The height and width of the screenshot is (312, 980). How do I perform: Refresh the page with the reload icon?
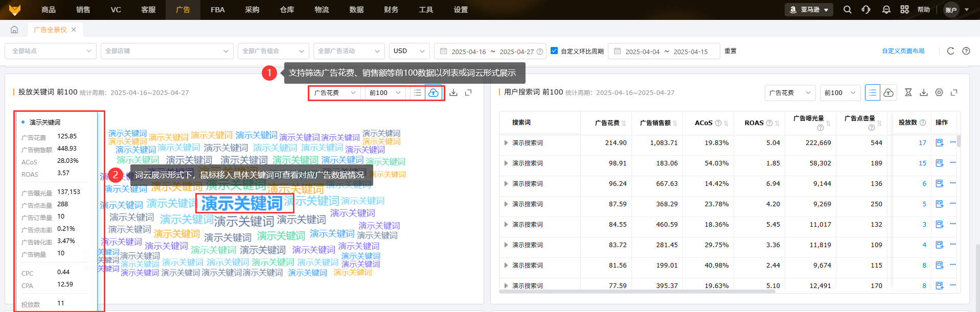tap(951, 51)
